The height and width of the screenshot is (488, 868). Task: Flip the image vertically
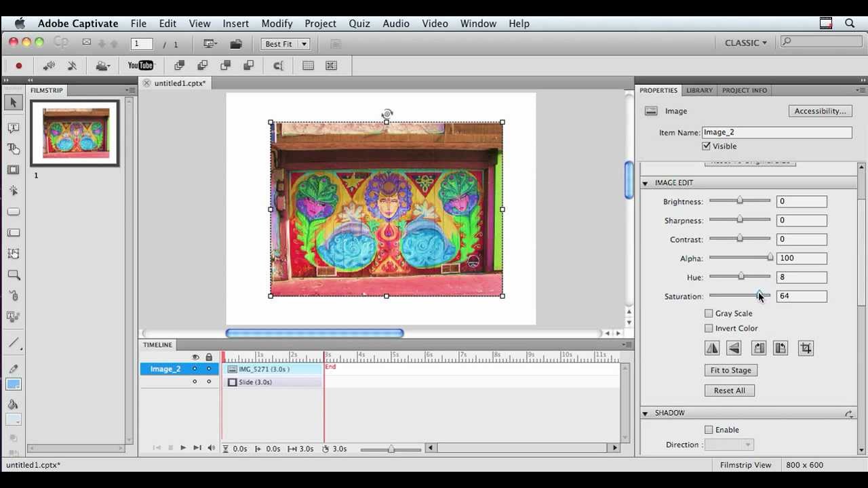pyautogui.click(x=734, y=348)
